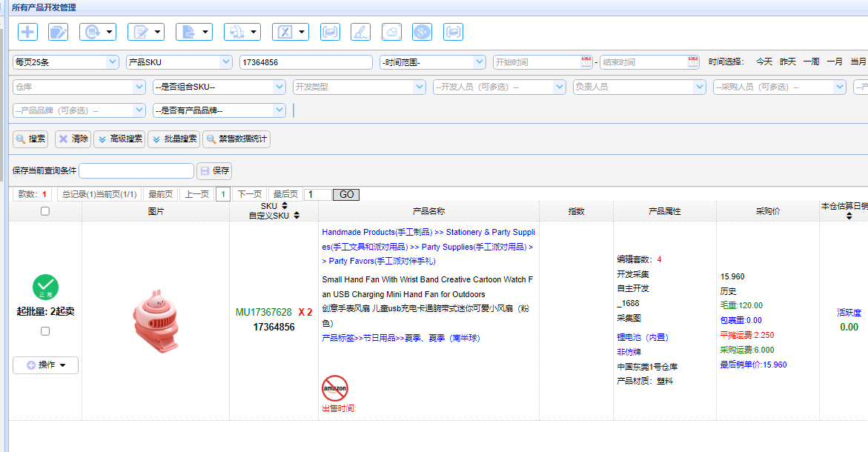The width and height of the screenshot is (868, 452).
Task: Expand the 操作 actions dropdown in the row
Action: tap(45, 365)
